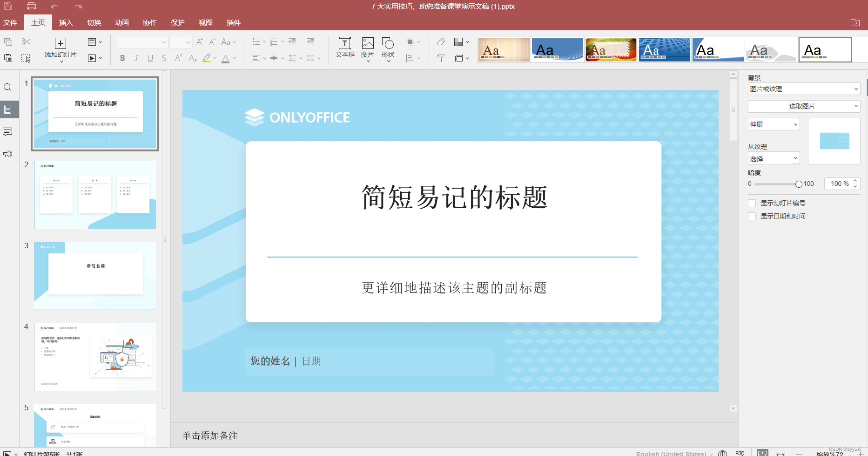This screenshot has width=868, height=456.
Task: Open file location icon at top right
Action: [855, 22]
